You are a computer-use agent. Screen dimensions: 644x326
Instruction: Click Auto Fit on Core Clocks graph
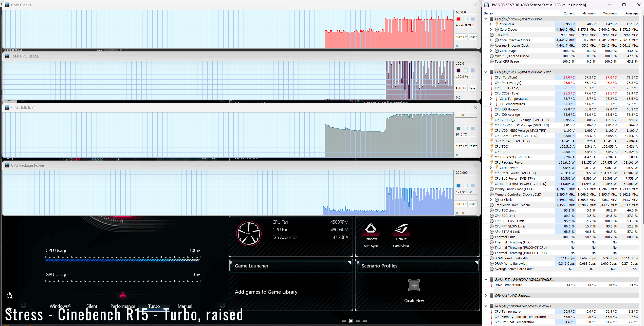(x=461, y=37)
